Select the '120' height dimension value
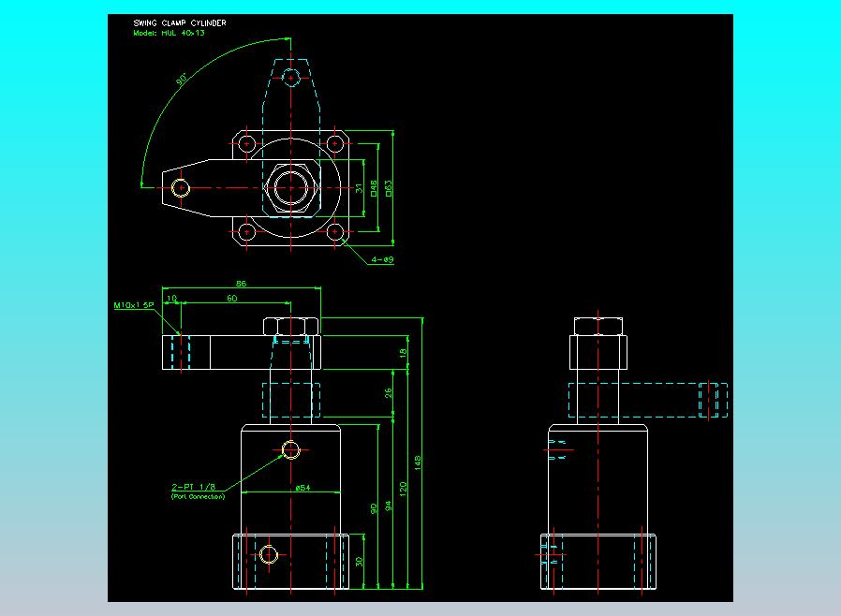 (x=403, y=489)
